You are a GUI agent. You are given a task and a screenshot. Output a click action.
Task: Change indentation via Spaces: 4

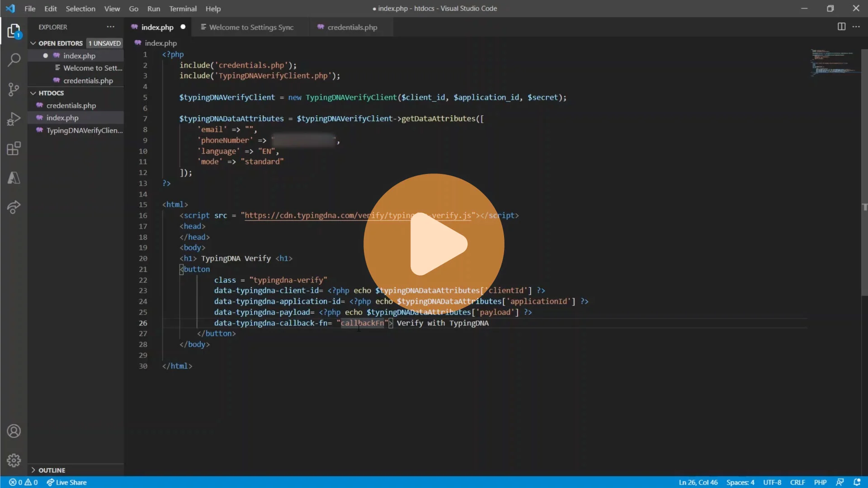[740, 482]
